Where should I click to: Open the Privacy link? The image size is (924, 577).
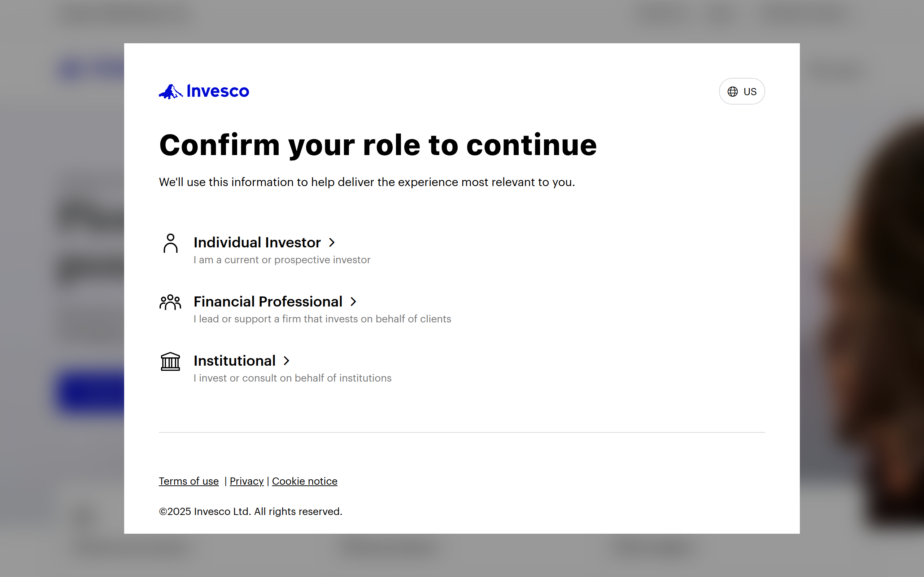click(247, 481)
